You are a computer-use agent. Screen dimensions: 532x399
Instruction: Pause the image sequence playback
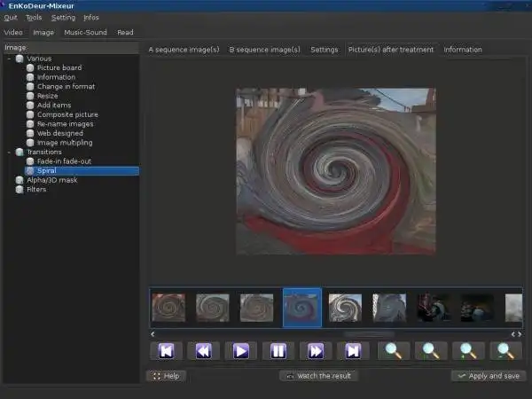pos(278,351)
